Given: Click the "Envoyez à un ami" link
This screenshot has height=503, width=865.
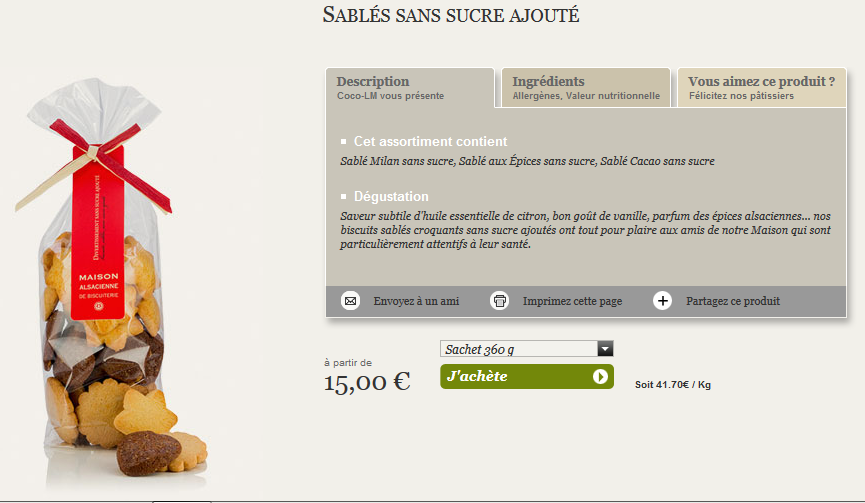Looking at the screenshot, I should pos(416,301).
